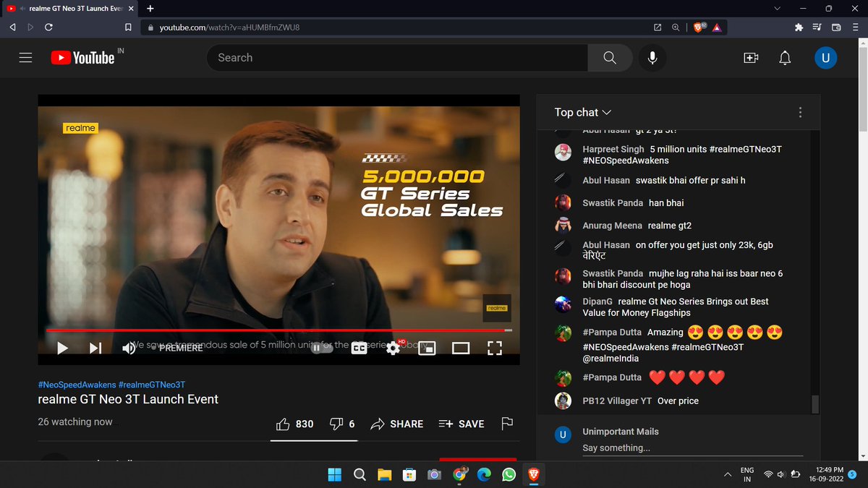Open the Brave Wallet icon
This screenshot has height=488, width=868.
[836, 27]
